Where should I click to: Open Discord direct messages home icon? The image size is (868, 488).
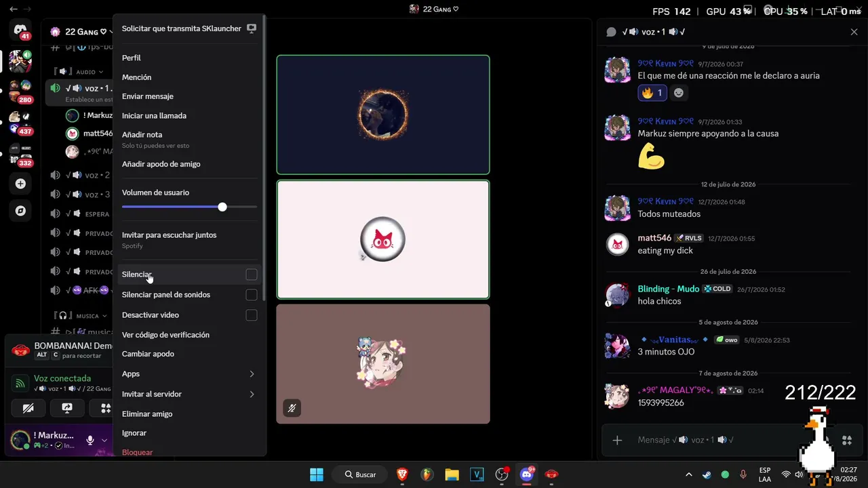coord(20,29)
